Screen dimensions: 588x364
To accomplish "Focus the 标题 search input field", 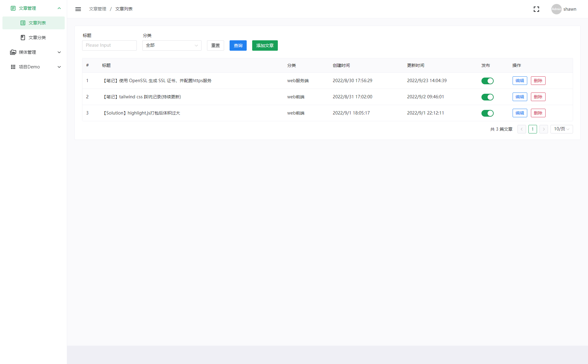I will 109,45.
